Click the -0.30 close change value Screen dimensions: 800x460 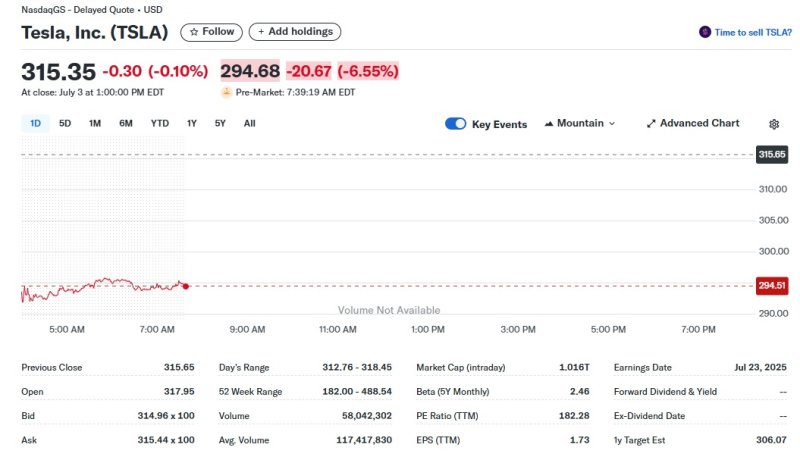[x=122, y=71]
